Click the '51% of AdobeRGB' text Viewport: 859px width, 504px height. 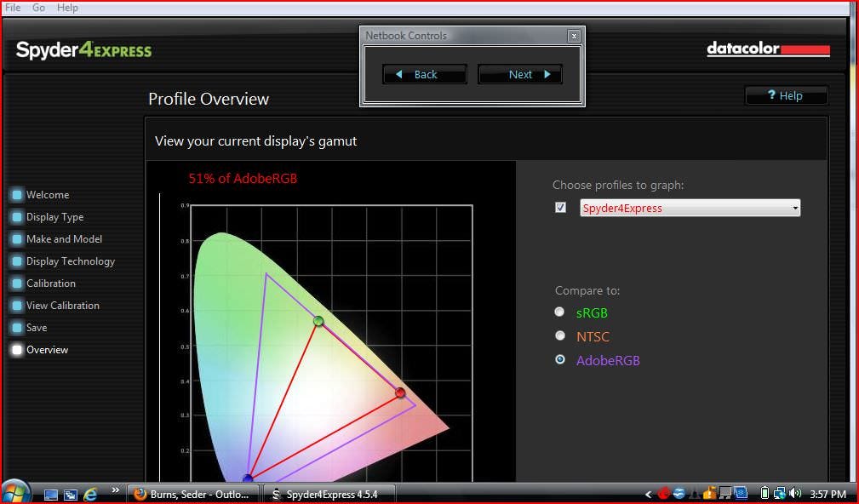[243, 179]
